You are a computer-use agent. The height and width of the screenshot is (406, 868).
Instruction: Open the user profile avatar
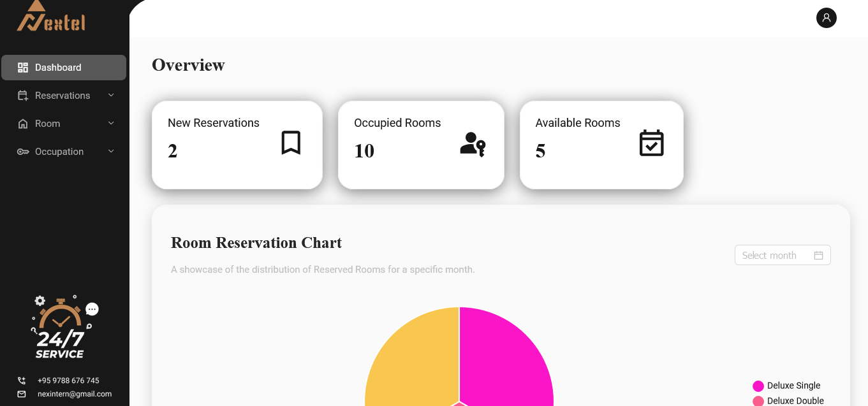point(826,18)
